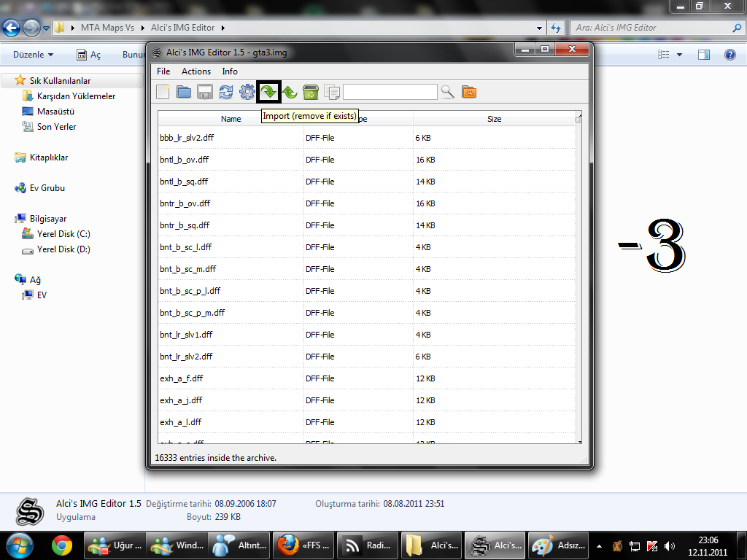The height and width of the screenshot is (560, 747).
Task: Open Yerel Disk (C:) drive
Action: pos(63,234)
